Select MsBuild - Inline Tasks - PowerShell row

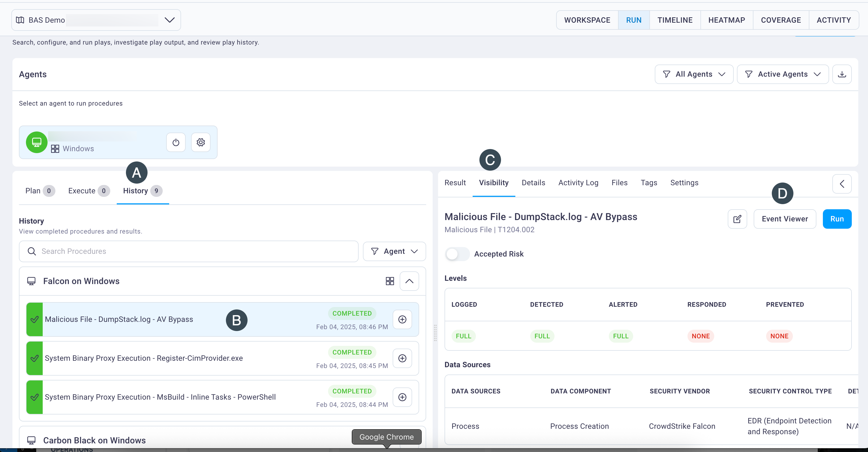(x=222, y=397)
